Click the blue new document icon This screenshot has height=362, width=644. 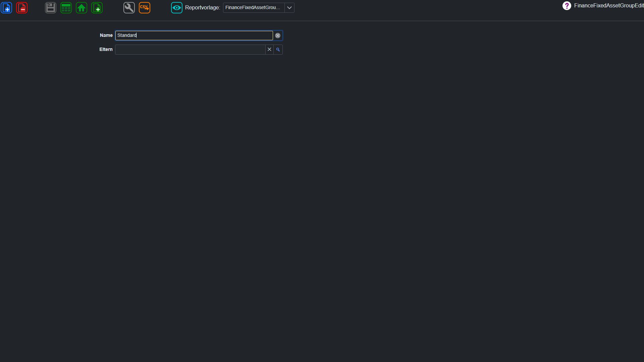click(x=6, y=8)
